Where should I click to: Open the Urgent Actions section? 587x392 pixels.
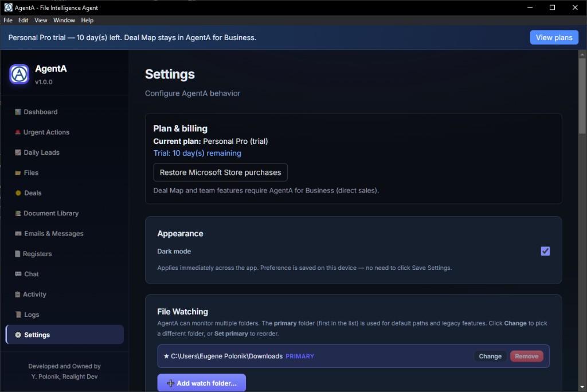[64, 132]
